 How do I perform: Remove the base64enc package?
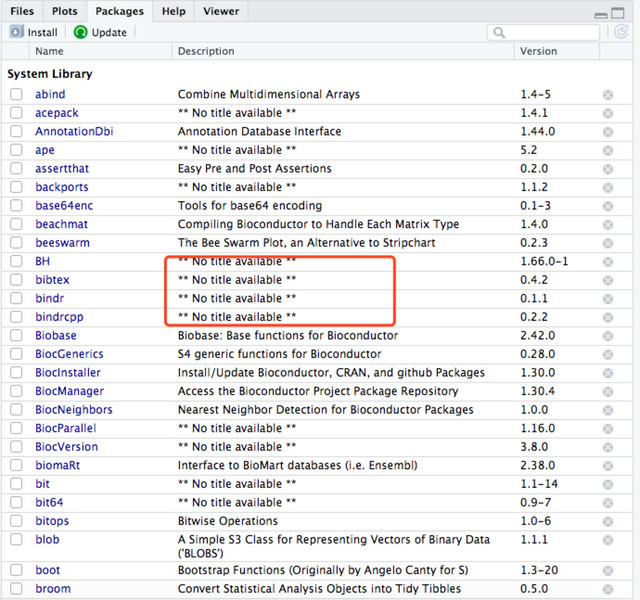point(608,206)
